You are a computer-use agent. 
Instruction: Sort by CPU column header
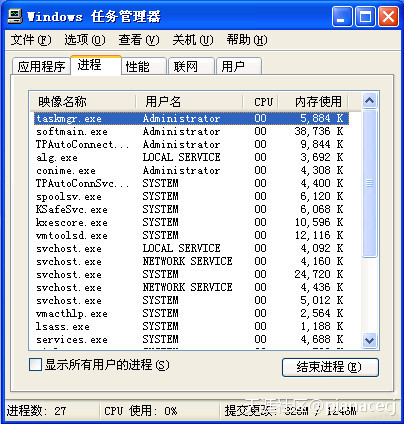261,101
